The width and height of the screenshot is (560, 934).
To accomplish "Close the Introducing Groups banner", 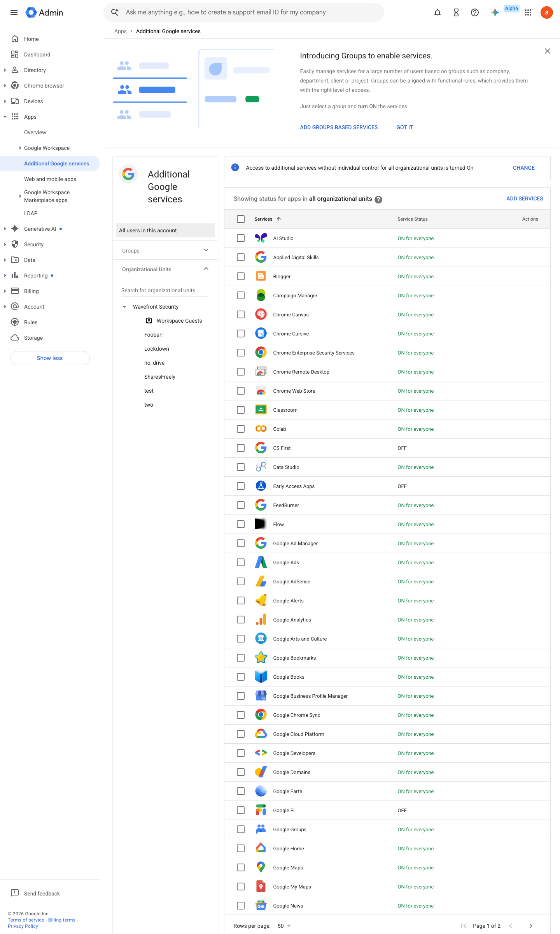I will 548,51.
